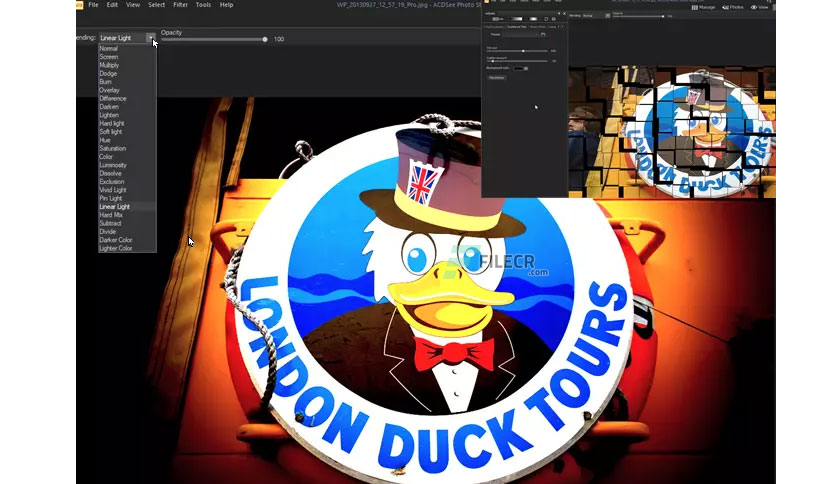This screenshot has height=484, width=836.
Task: Choose highlighted Linear Light list entry
Action: pyautogui.click(x=127, y=207)
